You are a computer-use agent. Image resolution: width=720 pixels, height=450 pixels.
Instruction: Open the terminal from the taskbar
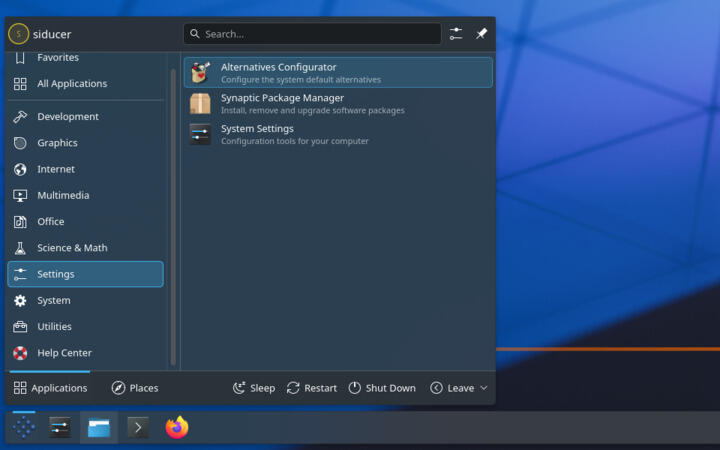pyautogui.click(x=138, y=428)
